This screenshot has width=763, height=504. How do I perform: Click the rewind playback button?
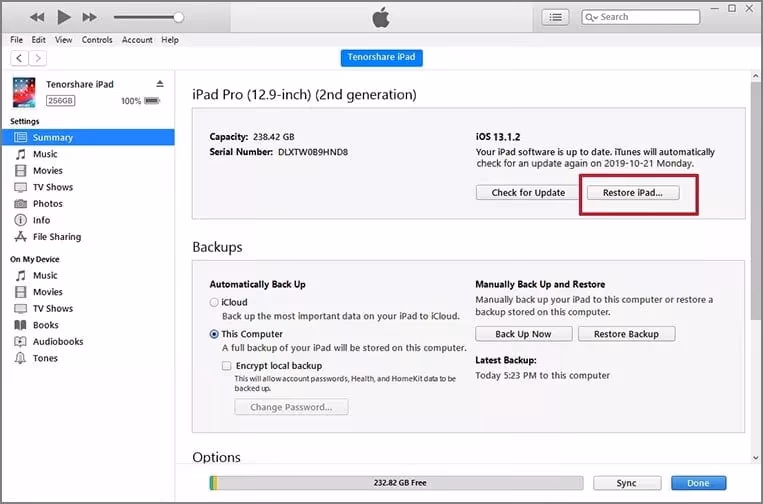pos(37,17)
